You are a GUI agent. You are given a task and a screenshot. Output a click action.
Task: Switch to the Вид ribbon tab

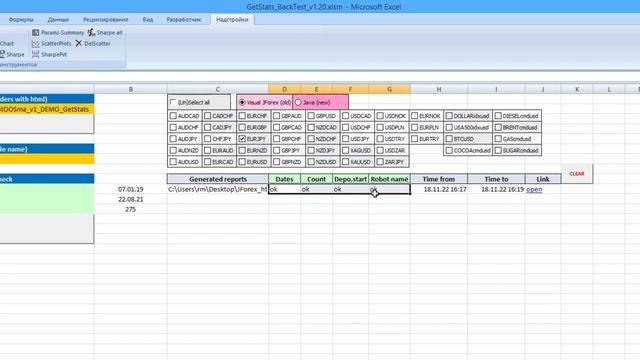click(x=148, y=19)
